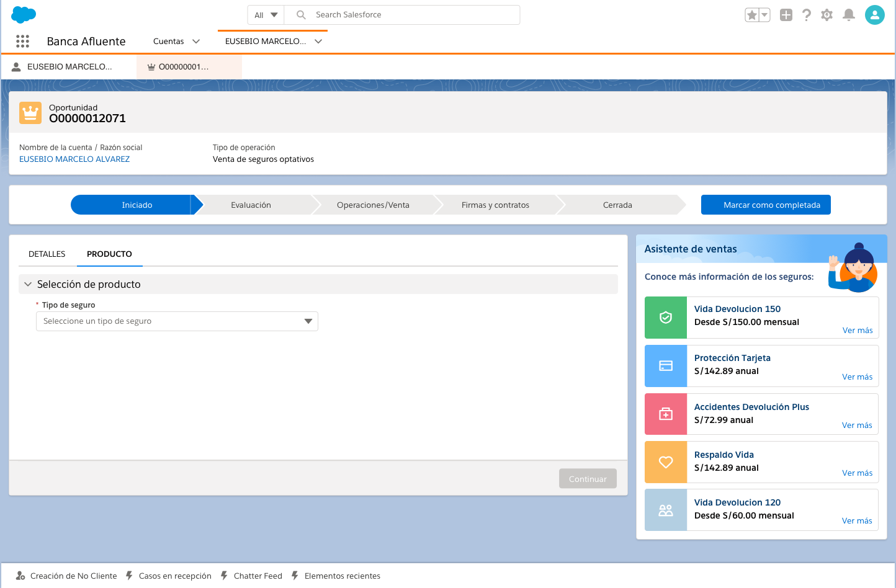The height and width of the screenshot is (588, 896).
Task: Select the Evaluación path stage
Action: click(x=251, y=205)
